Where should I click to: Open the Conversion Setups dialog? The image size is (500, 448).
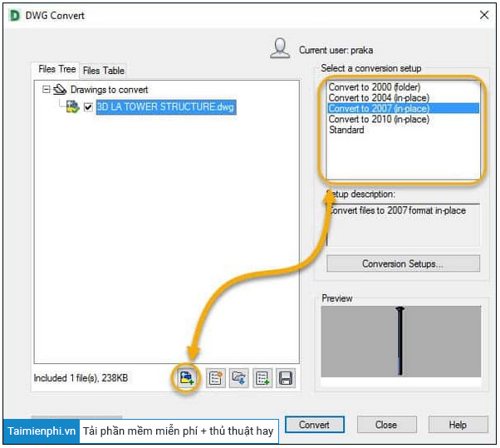pos(403,263)
